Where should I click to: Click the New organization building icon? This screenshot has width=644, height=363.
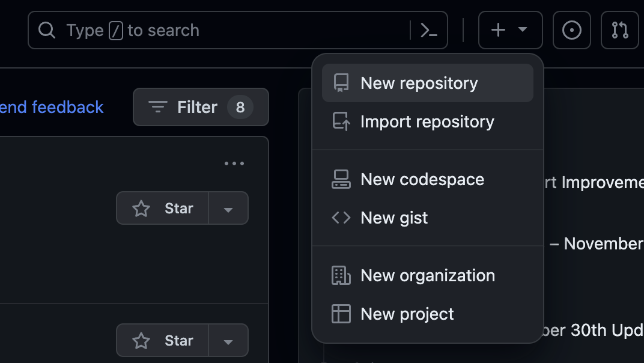pos(341,275)
